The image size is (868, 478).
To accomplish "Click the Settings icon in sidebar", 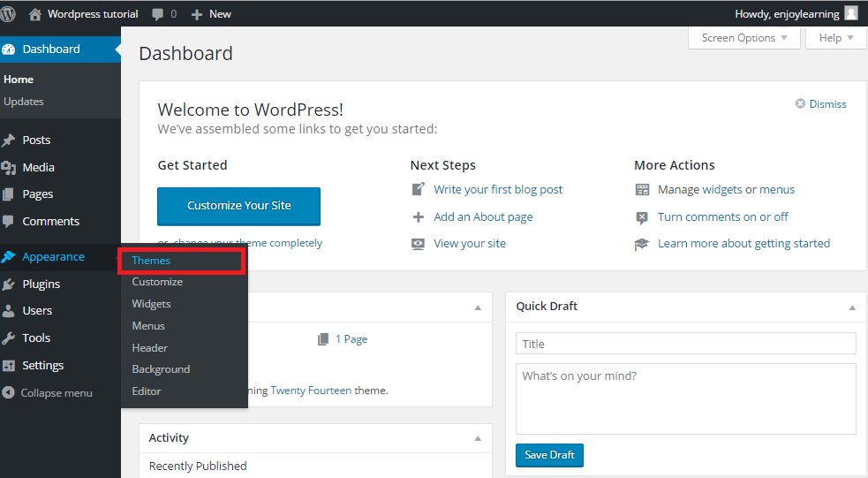I will coord(8,366).
